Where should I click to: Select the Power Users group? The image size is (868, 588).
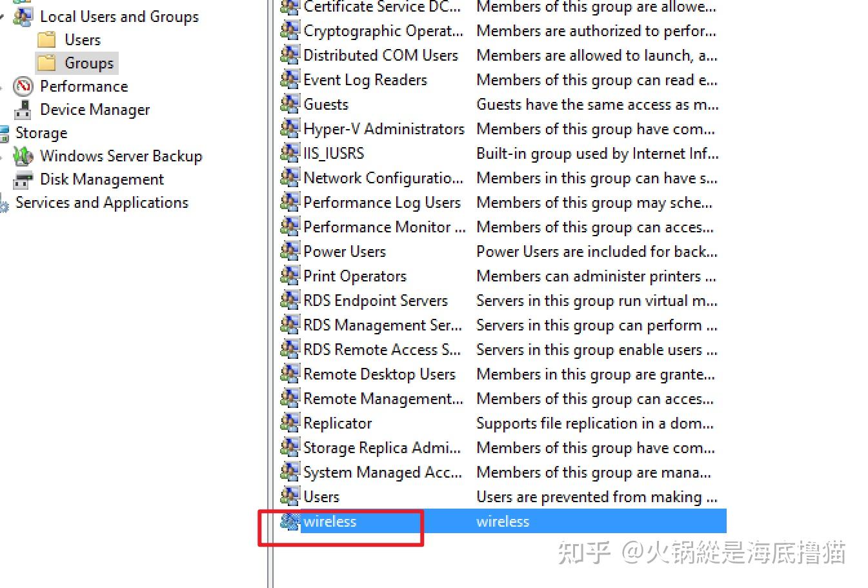[345, 251]
